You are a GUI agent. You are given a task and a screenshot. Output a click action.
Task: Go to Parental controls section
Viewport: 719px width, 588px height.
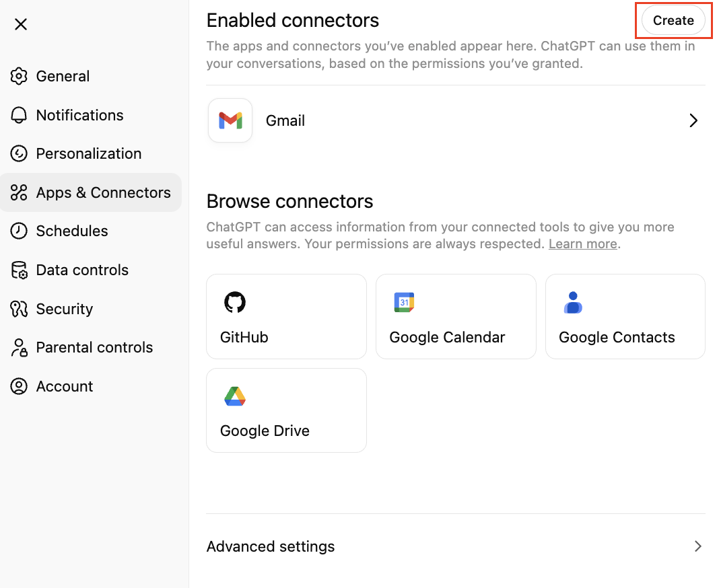94,347
